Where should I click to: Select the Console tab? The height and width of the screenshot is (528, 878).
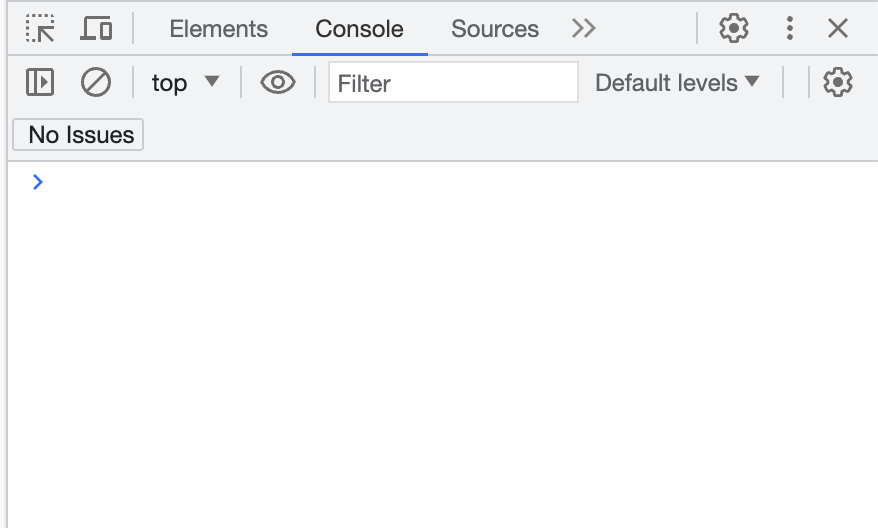pyautogui.click(x=359, y=29)
